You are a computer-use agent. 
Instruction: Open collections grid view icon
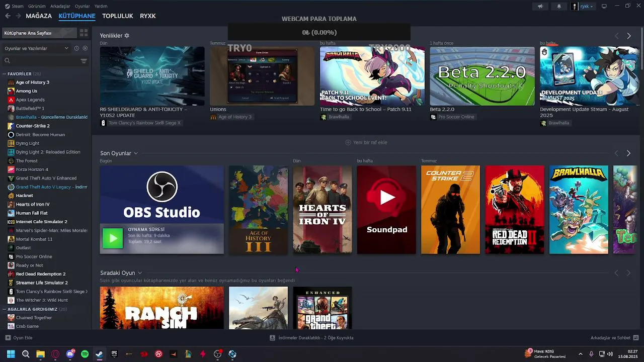(84, 33)
